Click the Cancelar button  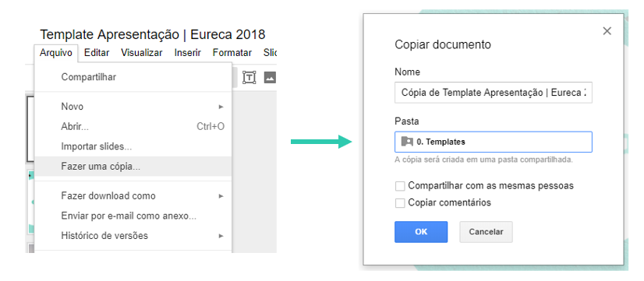486,232
